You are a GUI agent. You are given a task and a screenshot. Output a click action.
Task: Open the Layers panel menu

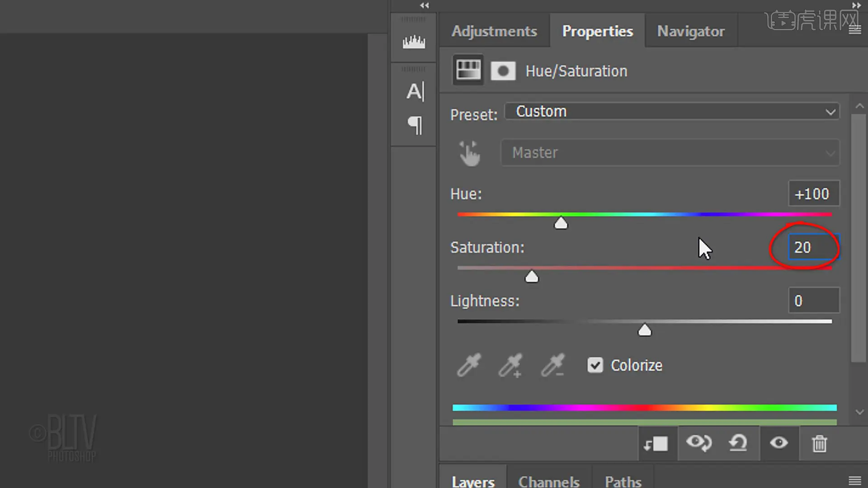[854, 480]
